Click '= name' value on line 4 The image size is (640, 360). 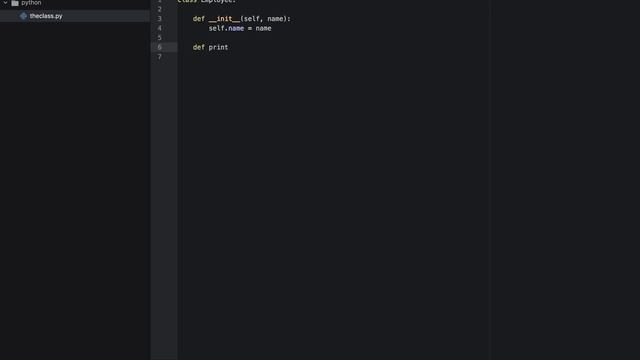tap(259, 28)
